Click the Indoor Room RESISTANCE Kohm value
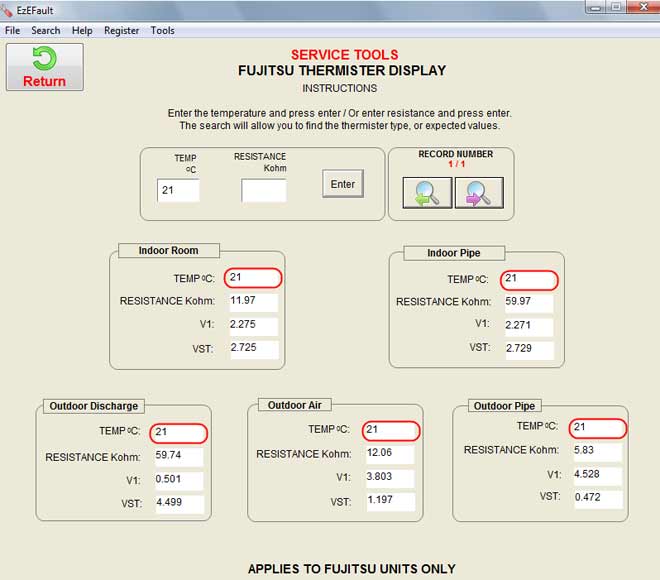This screenshot has height=580, width=660. (252, 300)
